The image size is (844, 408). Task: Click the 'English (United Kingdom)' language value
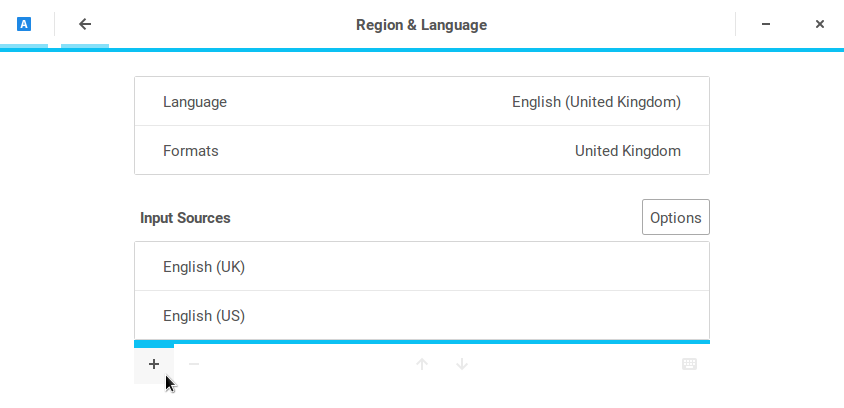596,102
